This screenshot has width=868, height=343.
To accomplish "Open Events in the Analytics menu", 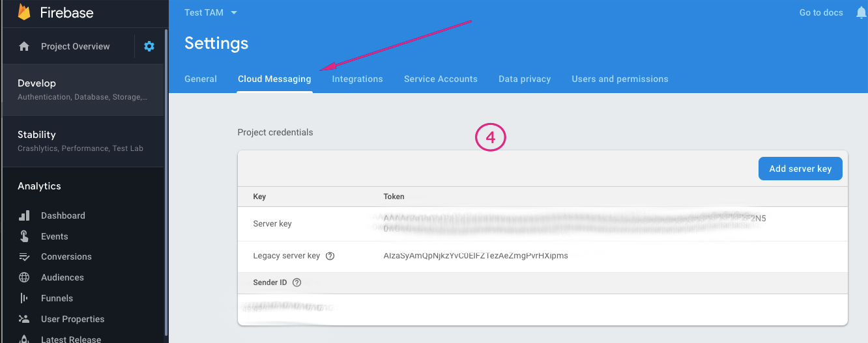I will tap(55, 236).
